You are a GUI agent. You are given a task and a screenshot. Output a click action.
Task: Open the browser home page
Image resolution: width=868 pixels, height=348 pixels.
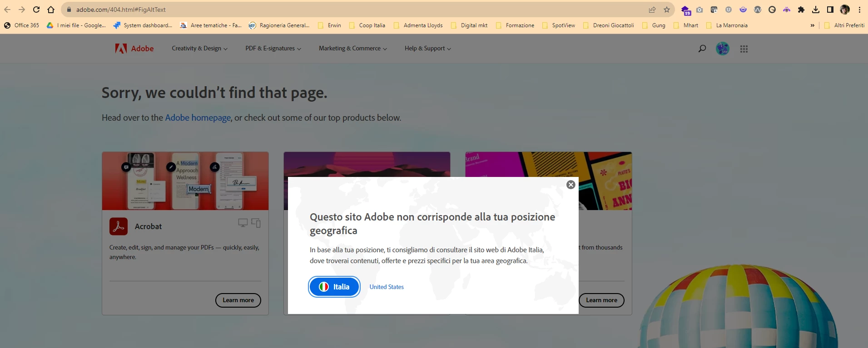pos(51,10)
